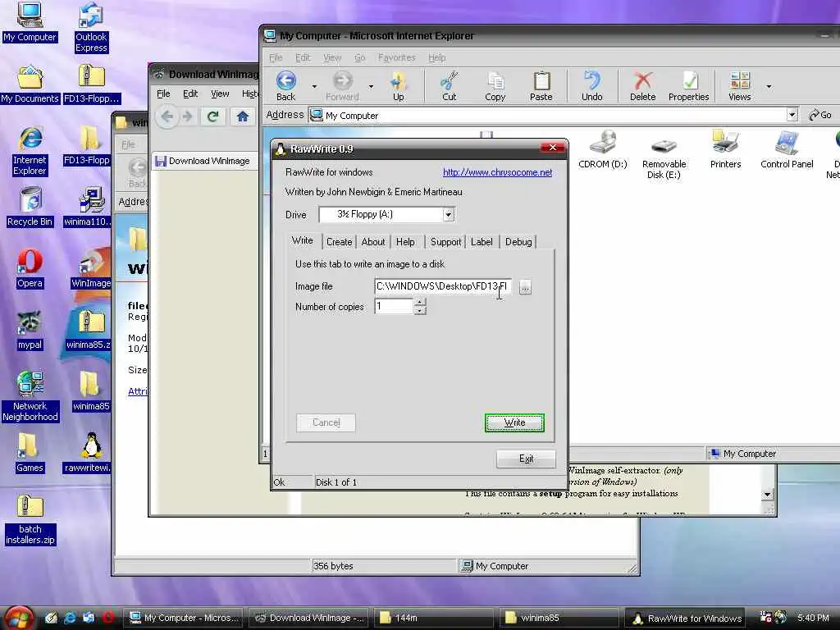Select the Recycle Bin icon

point(30,207)
